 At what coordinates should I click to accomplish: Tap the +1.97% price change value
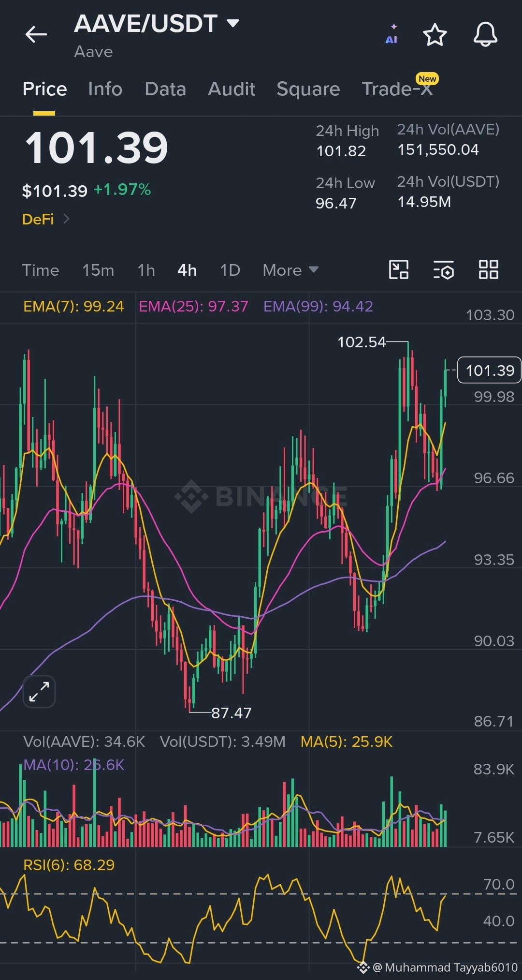pyautogui.click(x=122, y=190)
